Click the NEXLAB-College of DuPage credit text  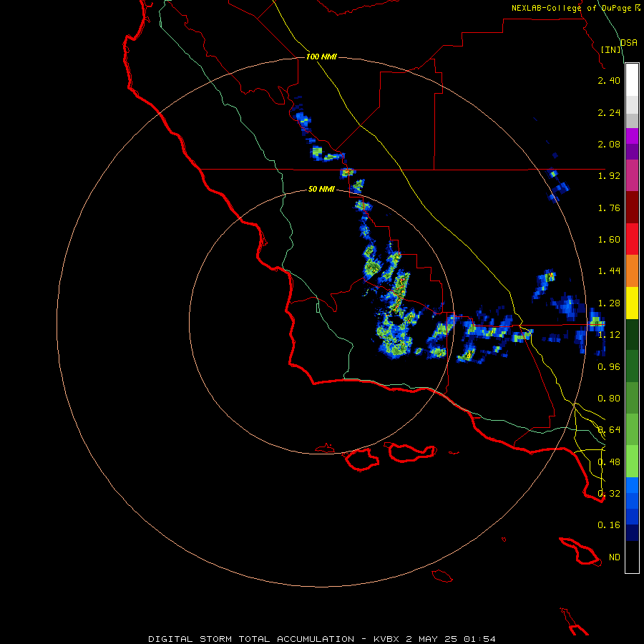571,8
